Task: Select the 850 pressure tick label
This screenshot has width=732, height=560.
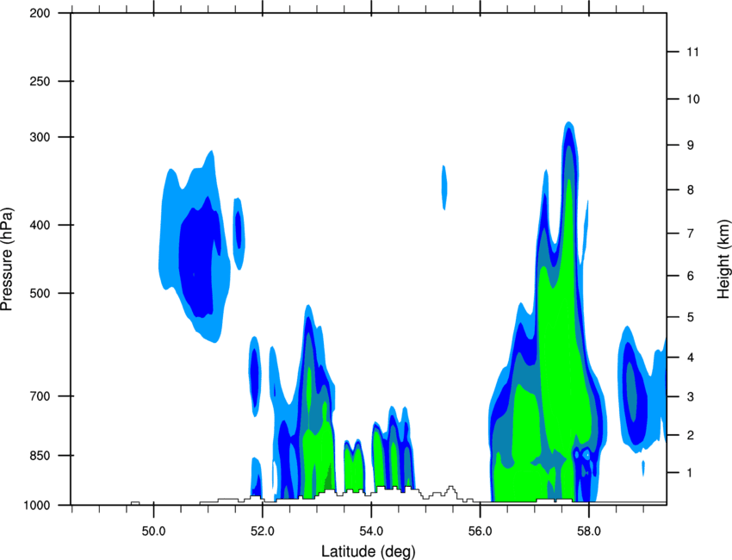Action: (x=40, y=456)
